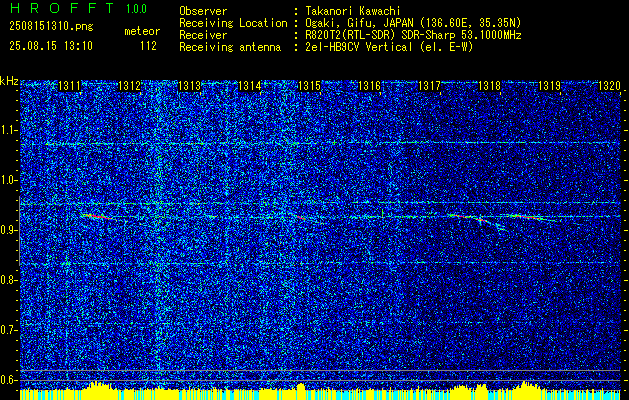Click the 1311 time marker
629x400 pixels.
coord(69,85)
